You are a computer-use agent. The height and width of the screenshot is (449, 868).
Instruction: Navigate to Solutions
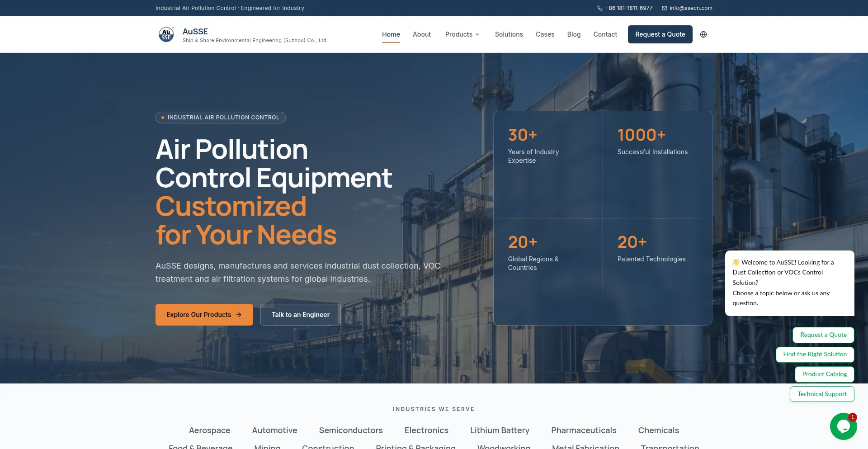pos(509,34)
